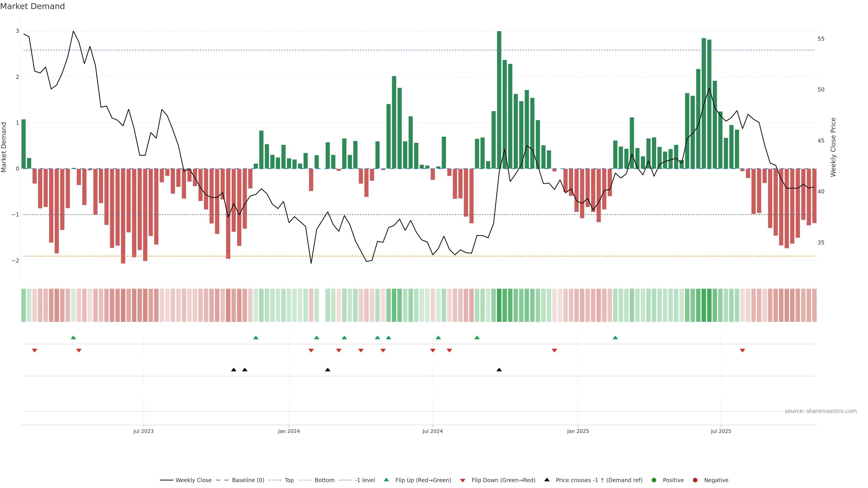Click the last black triangle marker near Oct 2024
868x488 pixels.
pos(499,370)
